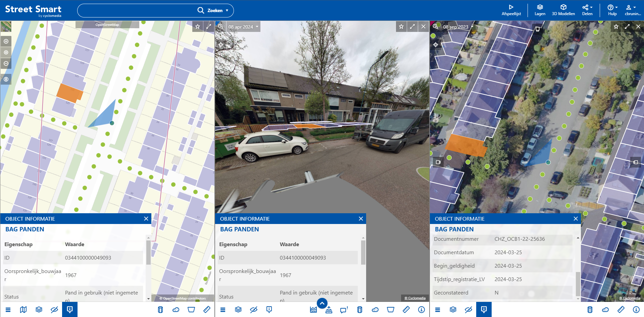
Task: Open the Delen sharing menu
Action: [x=587, y=10]
